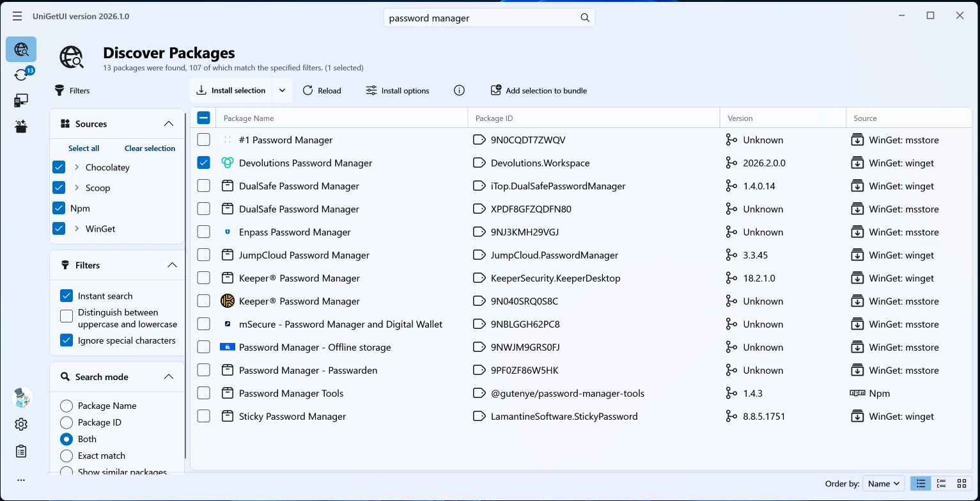The width and height of the screenshot is (980, 501).
Task: Uncheck the Scoop source checkbox
Action: (x=59, y=188)
